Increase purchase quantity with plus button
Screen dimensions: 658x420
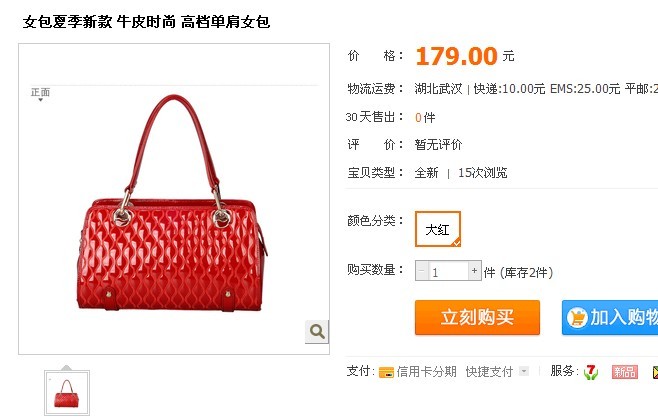click(x=475, y=271)
